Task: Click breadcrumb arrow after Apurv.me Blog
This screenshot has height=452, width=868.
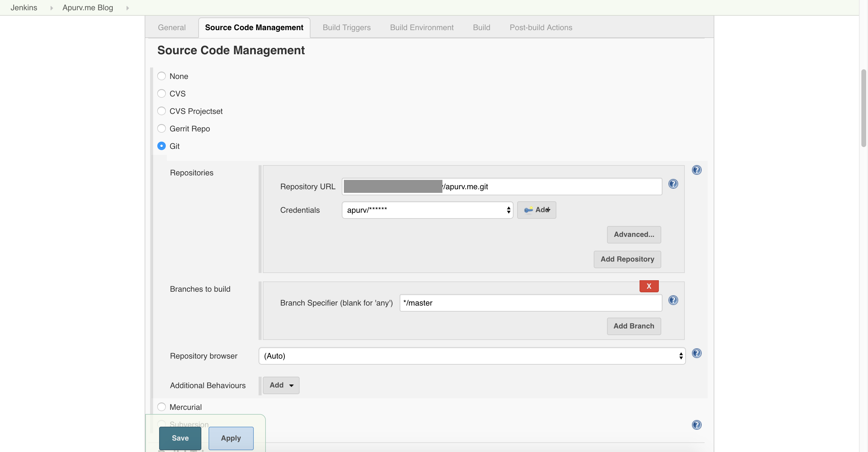Action: coord(127,8)
